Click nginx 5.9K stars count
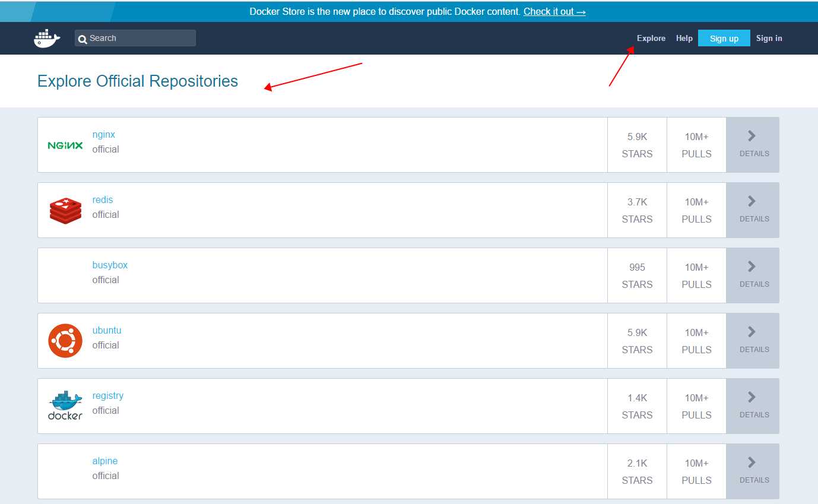 (637, 137)
